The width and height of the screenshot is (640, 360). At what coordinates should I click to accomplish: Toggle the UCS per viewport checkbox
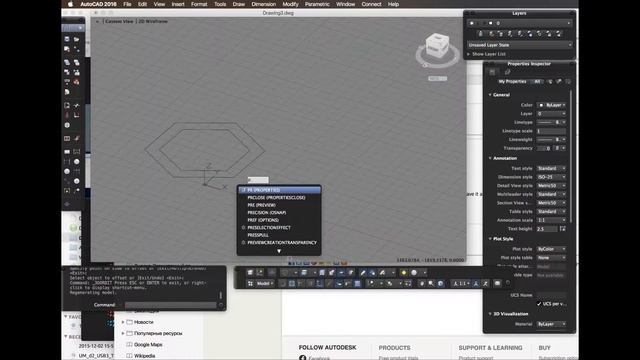(x=539, y=304)
